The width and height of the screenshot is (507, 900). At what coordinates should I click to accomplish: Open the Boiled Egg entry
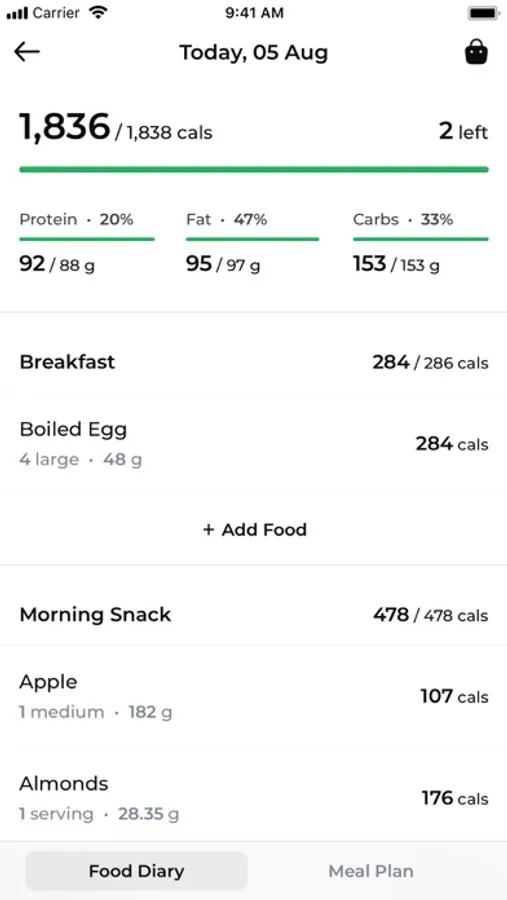[x=253, y=444]
